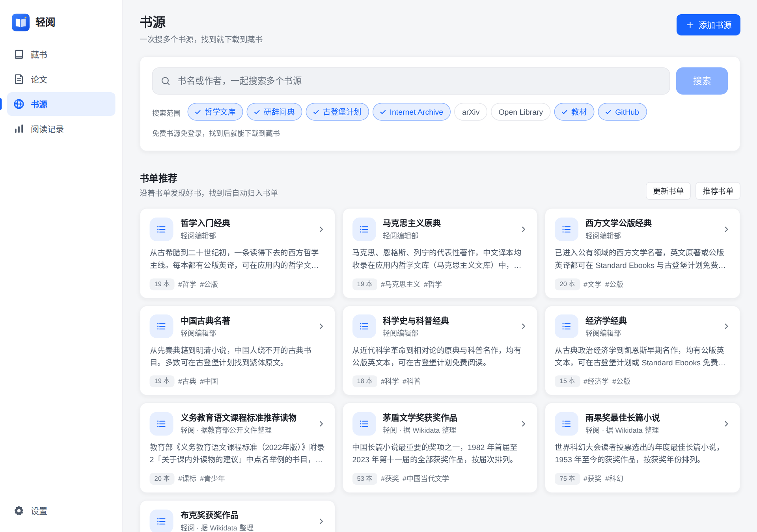The width and height of the screenshot is (757, 532).
Task: Click the 轻阅 app logo icon
Action: coord(21,22)
